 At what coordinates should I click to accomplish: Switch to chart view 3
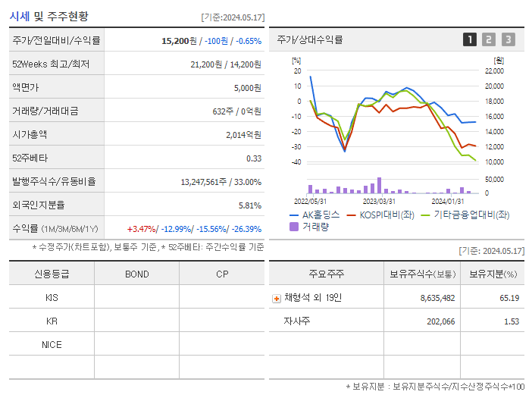coord(509,39)
